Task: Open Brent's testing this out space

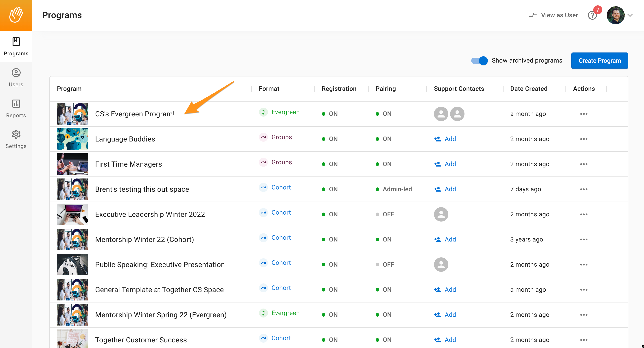Action: pyautogui.click(x=142, y=189)
